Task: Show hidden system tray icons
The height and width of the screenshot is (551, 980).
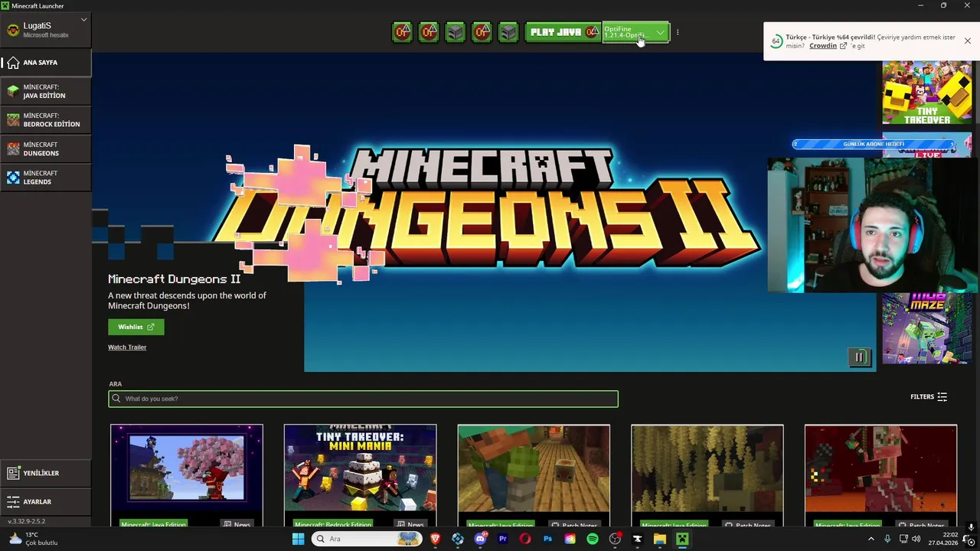Action: pos(871,539)
